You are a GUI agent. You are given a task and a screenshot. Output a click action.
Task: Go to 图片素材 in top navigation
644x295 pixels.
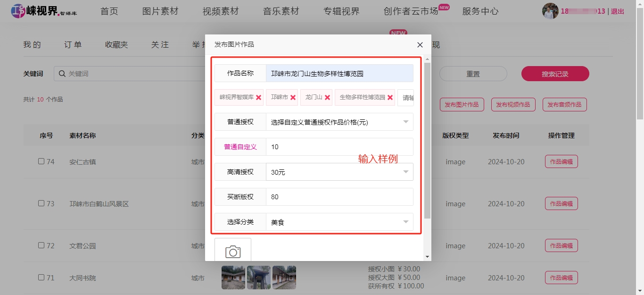(160, 11)
